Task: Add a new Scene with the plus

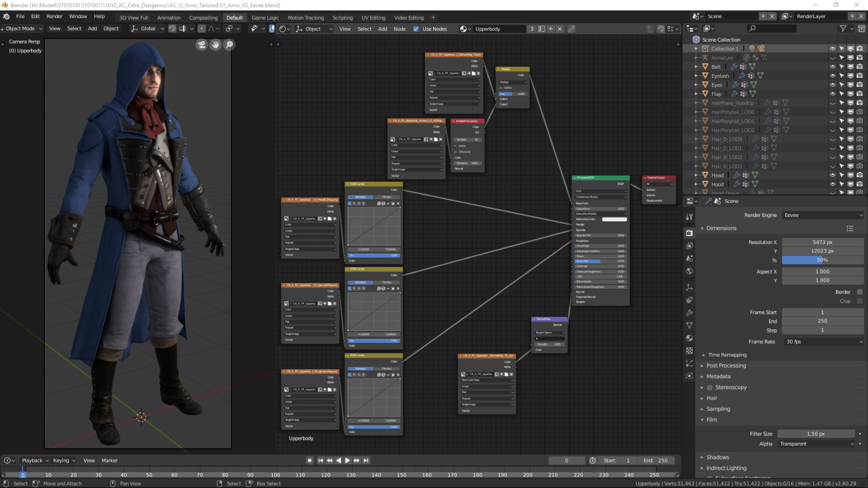Action: click(x=763, y=16)
